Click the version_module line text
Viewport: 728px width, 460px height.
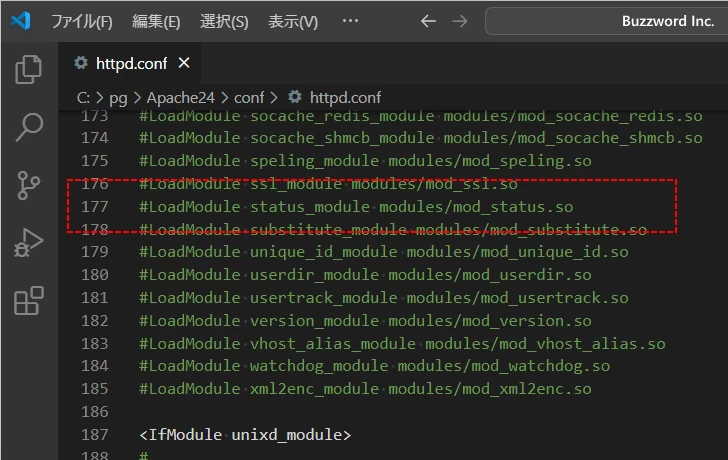[365, 321]
